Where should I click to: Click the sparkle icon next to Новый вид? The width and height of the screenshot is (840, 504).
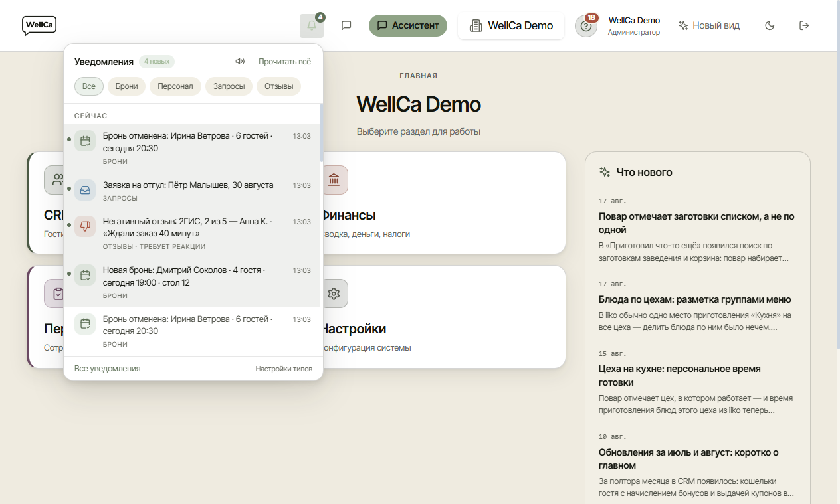[x=683, y=26]
